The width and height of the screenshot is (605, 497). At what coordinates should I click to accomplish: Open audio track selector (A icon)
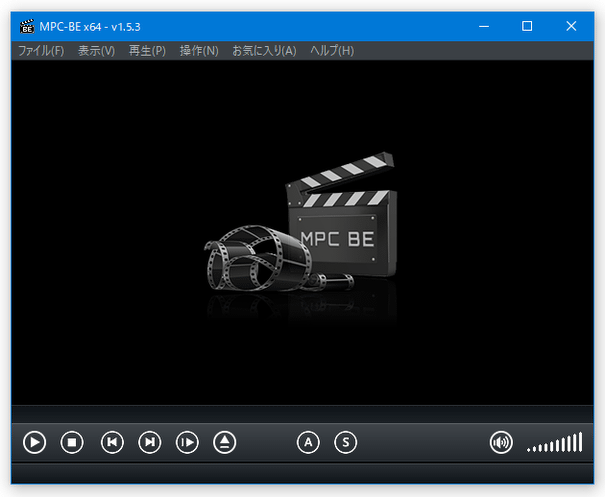coord(308,442)
